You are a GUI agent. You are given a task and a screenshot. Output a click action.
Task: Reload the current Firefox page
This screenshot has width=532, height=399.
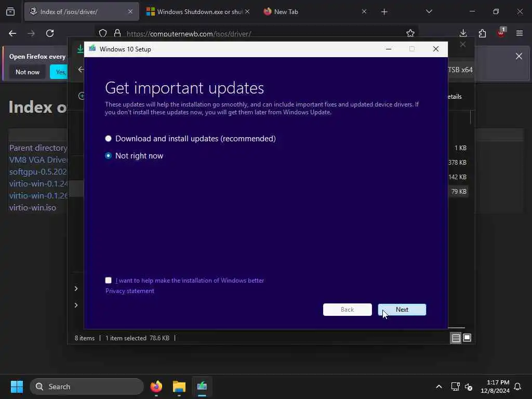pyautogui.click(x=50, y=33)
